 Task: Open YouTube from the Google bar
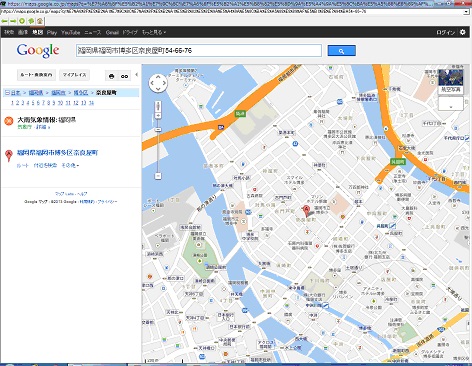point(71,32)
